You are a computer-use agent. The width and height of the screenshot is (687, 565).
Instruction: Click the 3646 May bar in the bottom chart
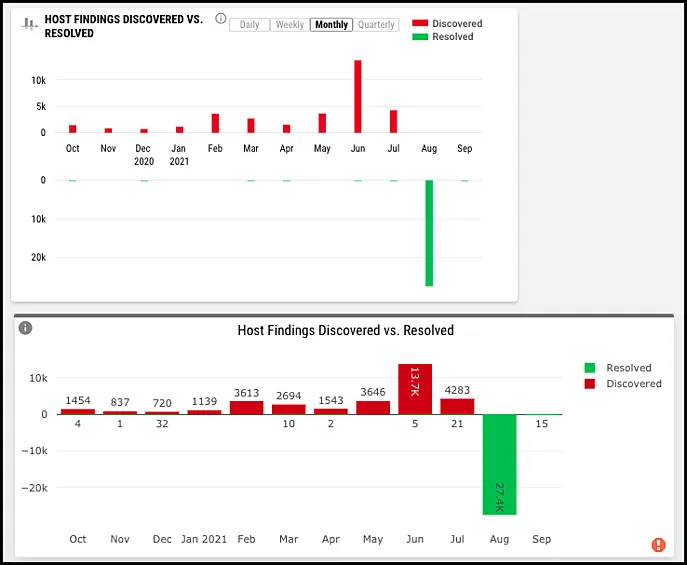click(x=373, y=408)
